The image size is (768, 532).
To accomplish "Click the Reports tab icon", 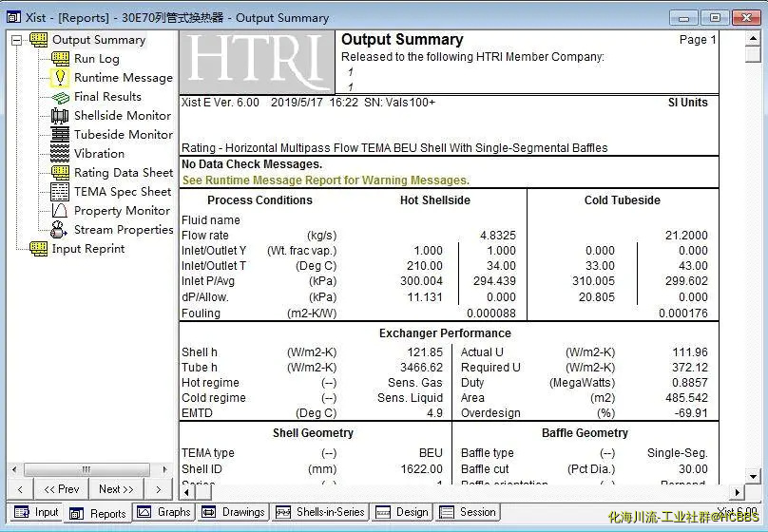I will tap(76, 513).
